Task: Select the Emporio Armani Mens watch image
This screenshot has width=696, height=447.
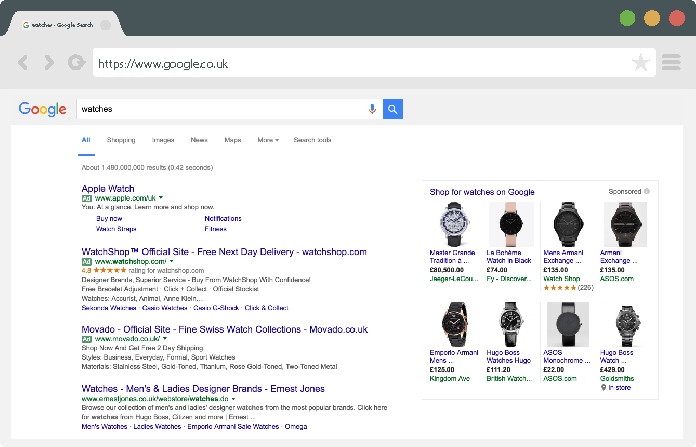Action: pyautogui.click(x=455, y=324)
